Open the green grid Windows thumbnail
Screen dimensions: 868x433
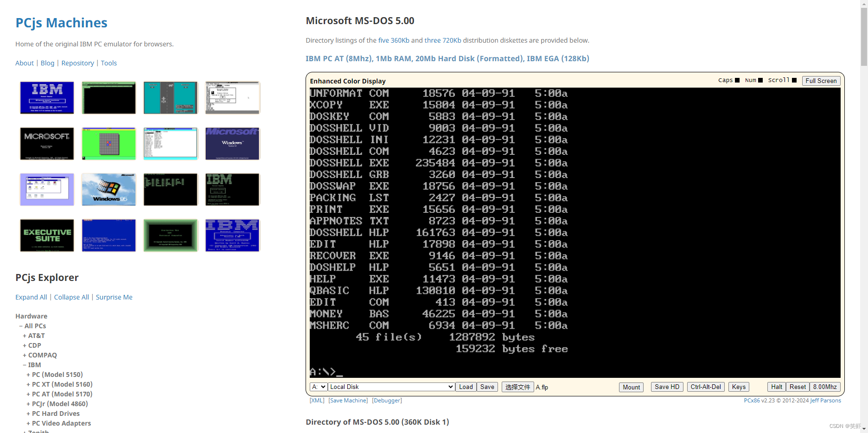tap(108, 144)
